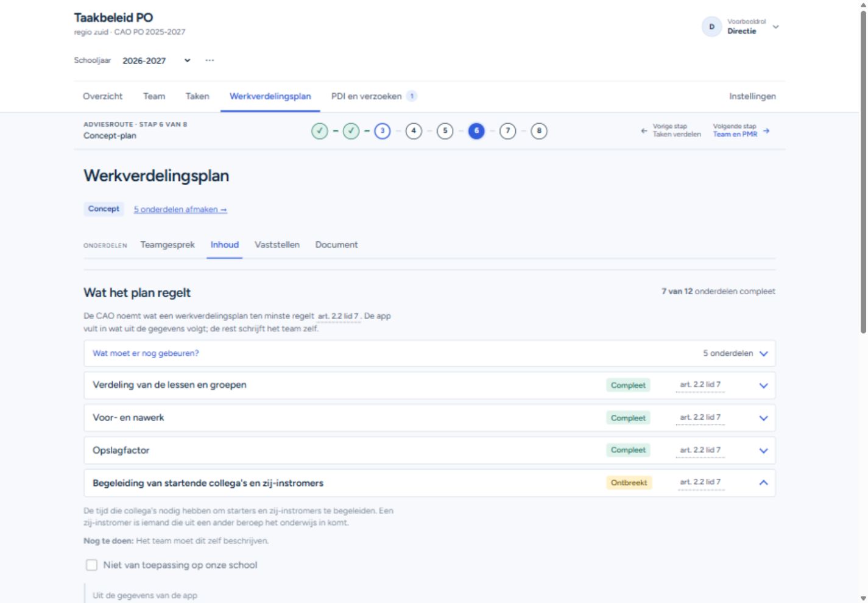Click the 'Voor- en nawerk' row title
The image size is (868, 603).
coord(128,418)
